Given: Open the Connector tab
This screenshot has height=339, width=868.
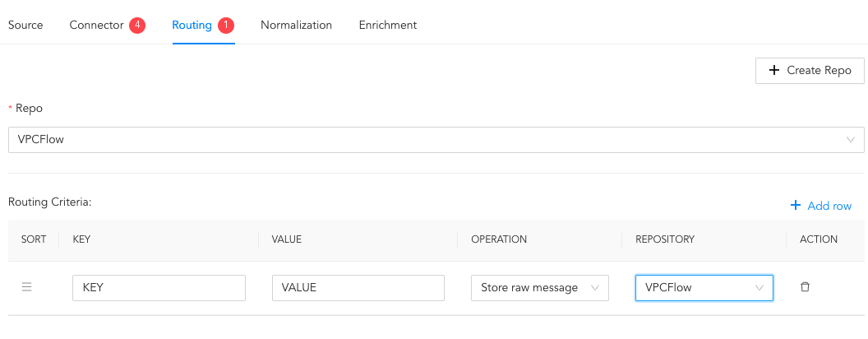Looking at the screenshot, I should (96, 25).
